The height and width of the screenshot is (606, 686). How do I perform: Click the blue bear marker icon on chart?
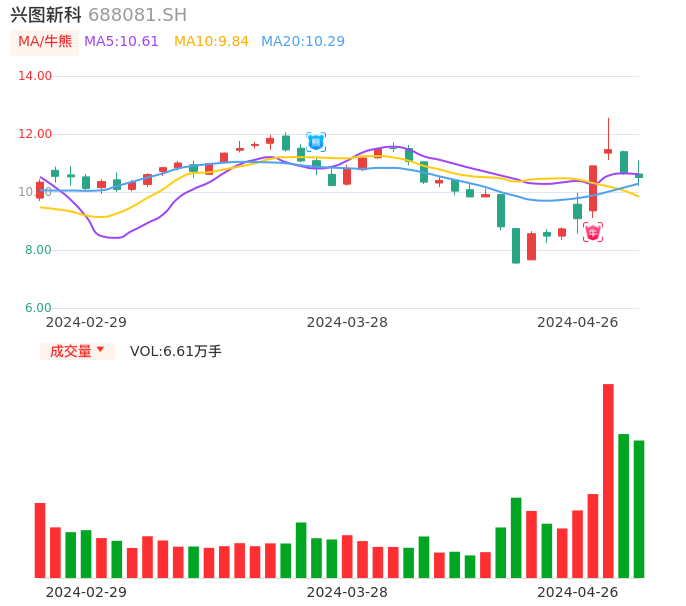(x=316, y=142)
